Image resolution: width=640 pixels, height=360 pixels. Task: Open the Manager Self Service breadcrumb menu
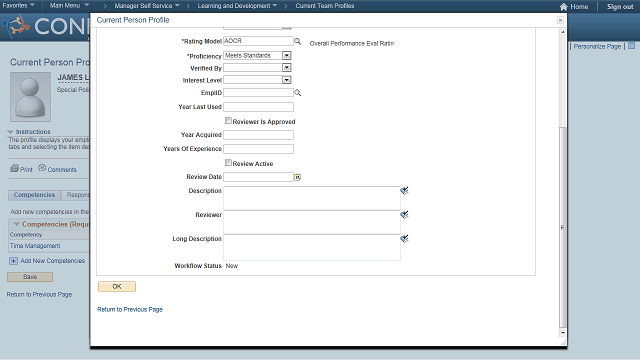(147, 6)
